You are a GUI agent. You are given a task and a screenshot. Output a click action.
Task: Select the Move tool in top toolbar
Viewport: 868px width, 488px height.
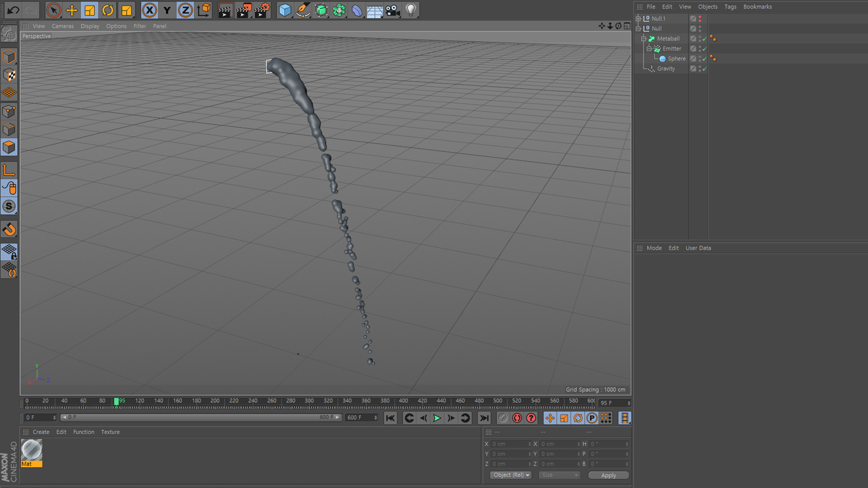pos(72,10)
